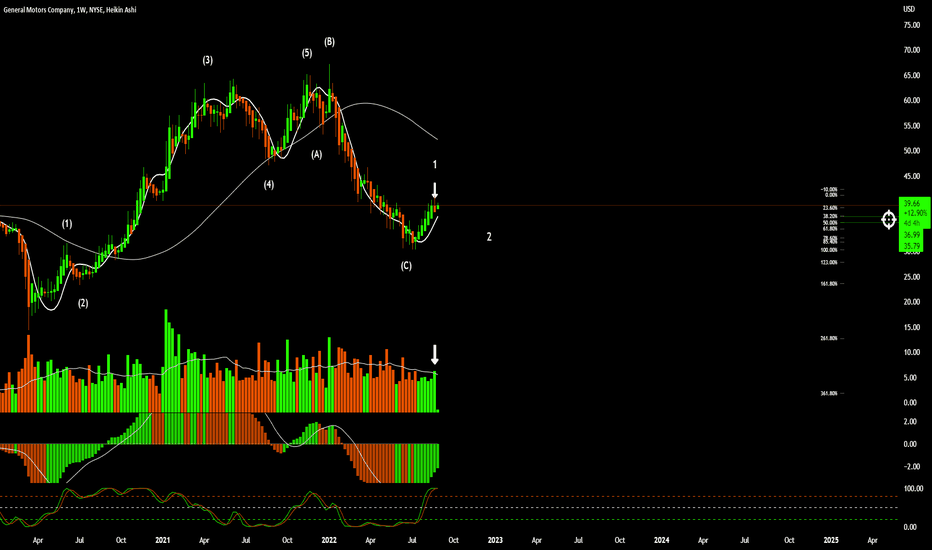
Task: Click the 123.00% Fibonacci level label
Action: tap(829, 262)
